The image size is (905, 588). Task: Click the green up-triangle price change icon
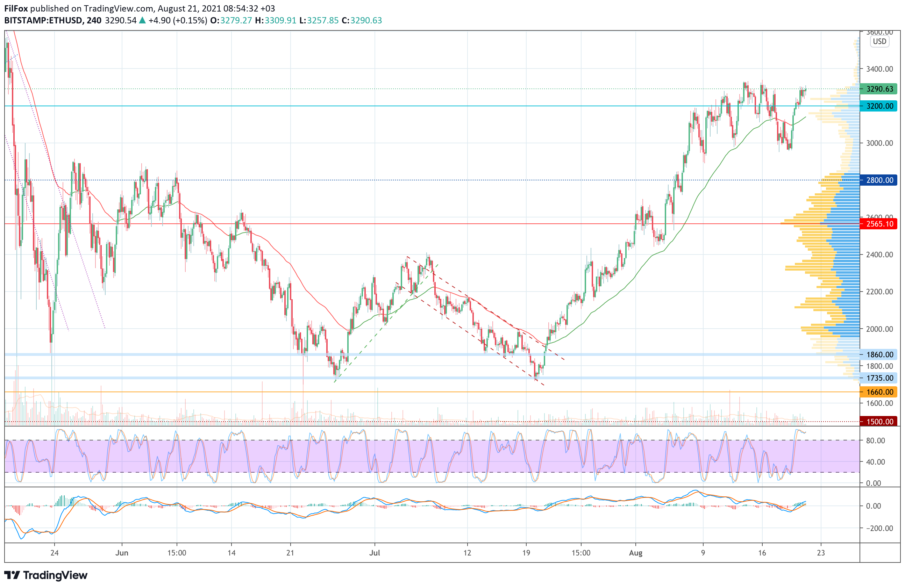(142, 21)
